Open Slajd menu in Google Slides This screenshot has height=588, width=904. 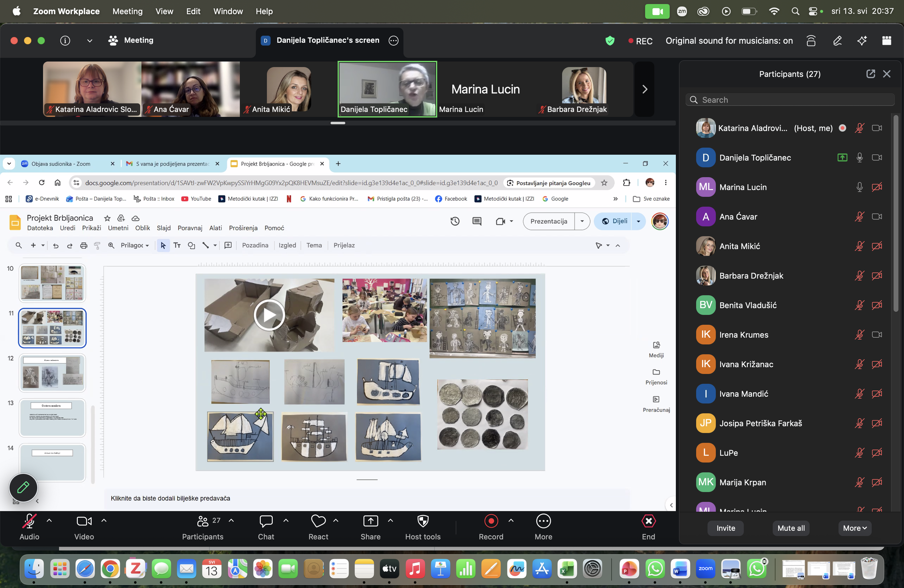164,228
